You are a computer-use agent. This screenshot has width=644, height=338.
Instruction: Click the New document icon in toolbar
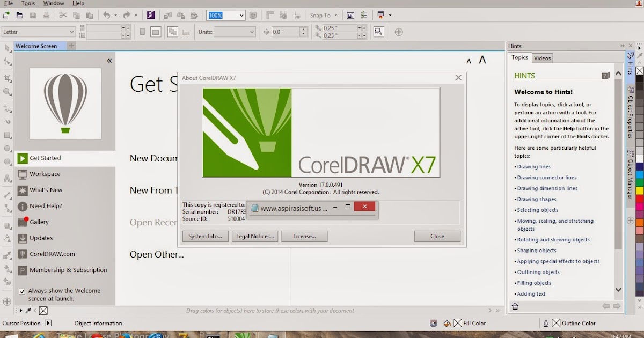click(6, 15)
